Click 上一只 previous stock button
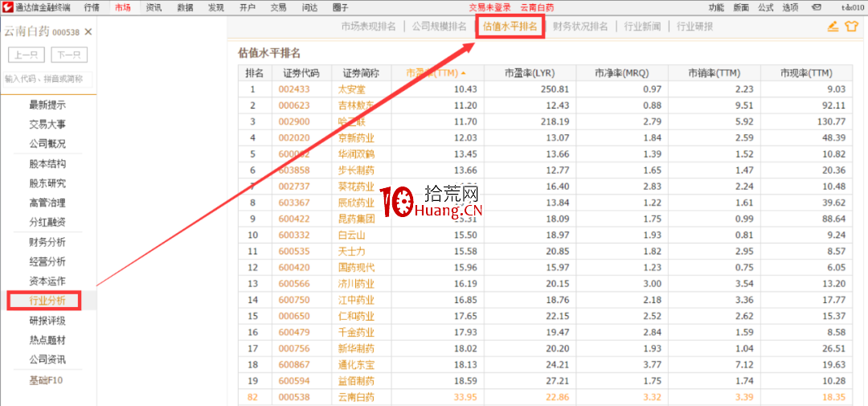The image size is (868, 406). click(27, 55)
